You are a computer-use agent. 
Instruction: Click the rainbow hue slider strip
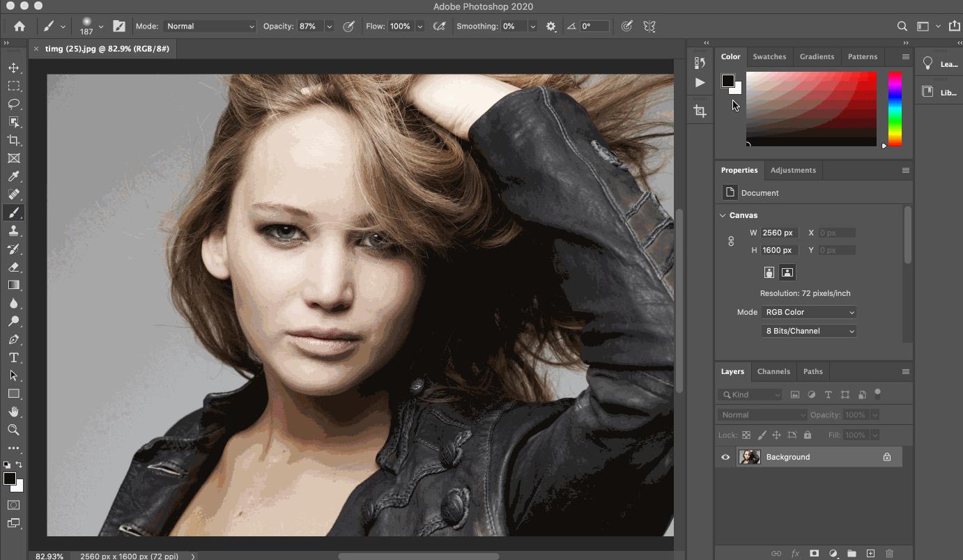pyautogui.click(x=895, y=109)
